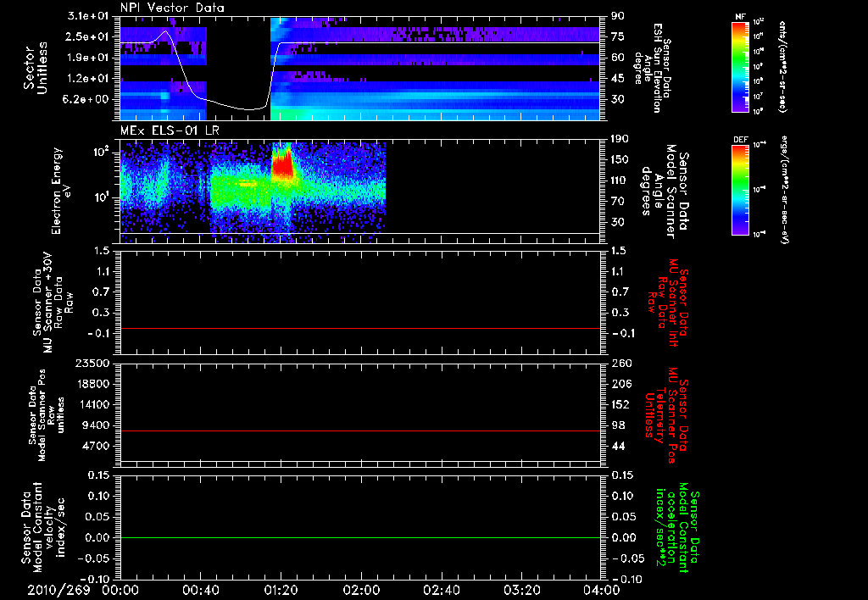Click the DEF label above color bar
868x600 pixels.
pyautogui.click(x=741, y=140)
